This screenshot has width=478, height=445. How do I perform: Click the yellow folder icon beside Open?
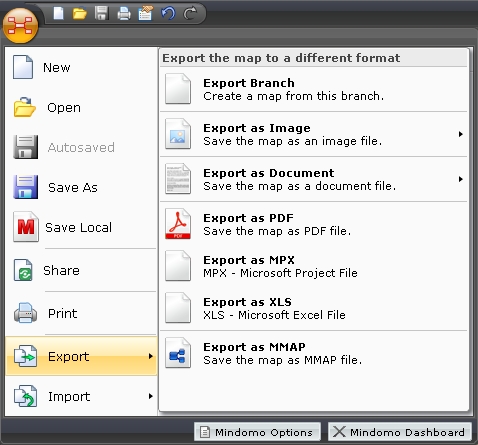24,107
